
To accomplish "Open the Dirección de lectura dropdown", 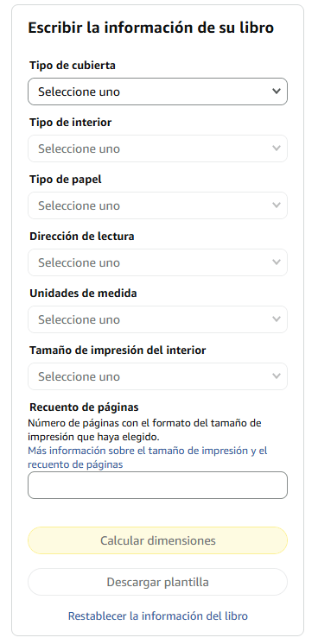I will 157,262.
